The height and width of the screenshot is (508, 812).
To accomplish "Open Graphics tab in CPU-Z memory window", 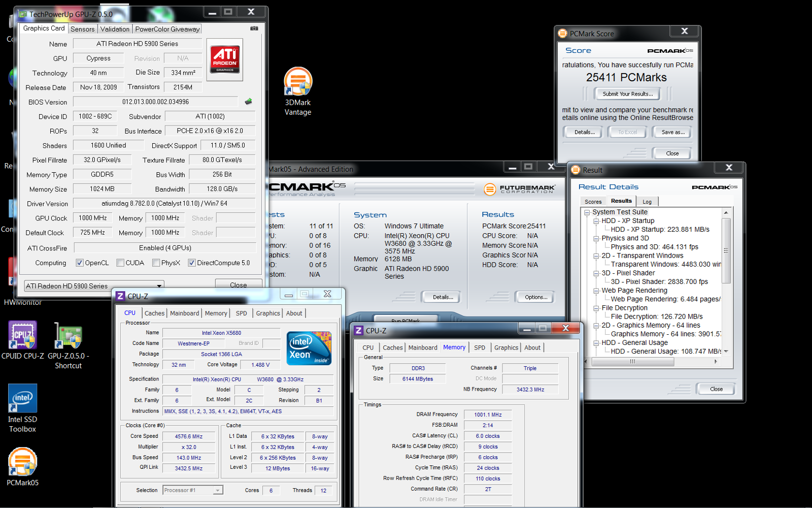I will point(506,347).
